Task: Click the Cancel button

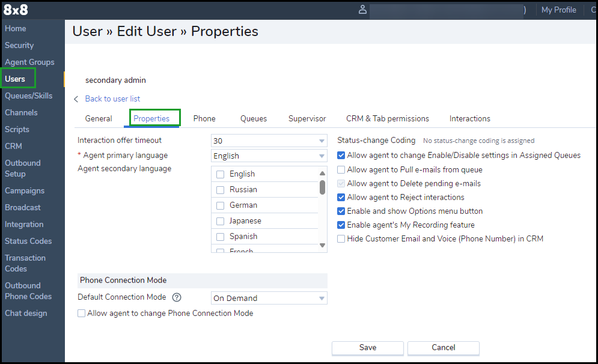Action: tap(443, 348)
